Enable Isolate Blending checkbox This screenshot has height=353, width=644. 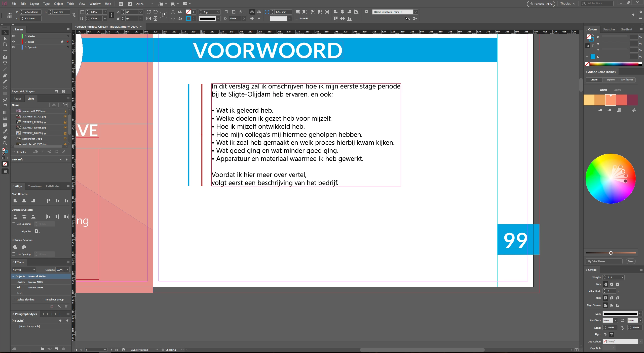14,299
